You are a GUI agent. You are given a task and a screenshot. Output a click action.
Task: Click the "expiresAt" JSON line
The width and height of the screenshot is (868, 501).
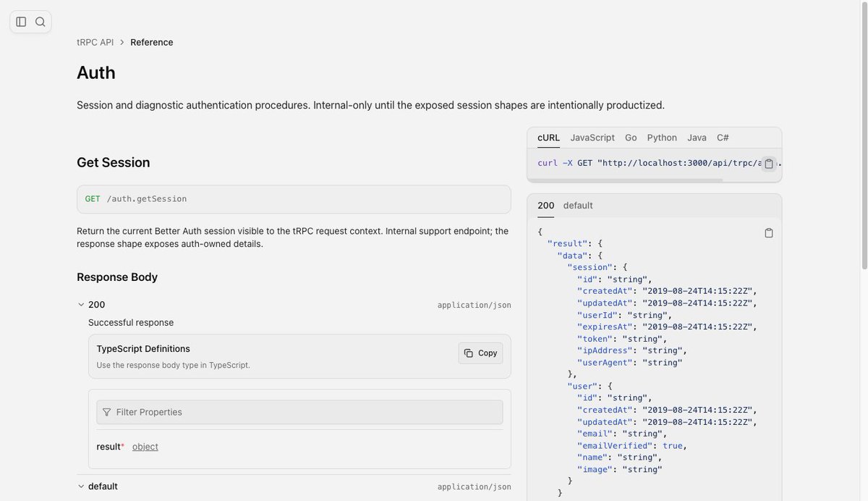[667, 327]
